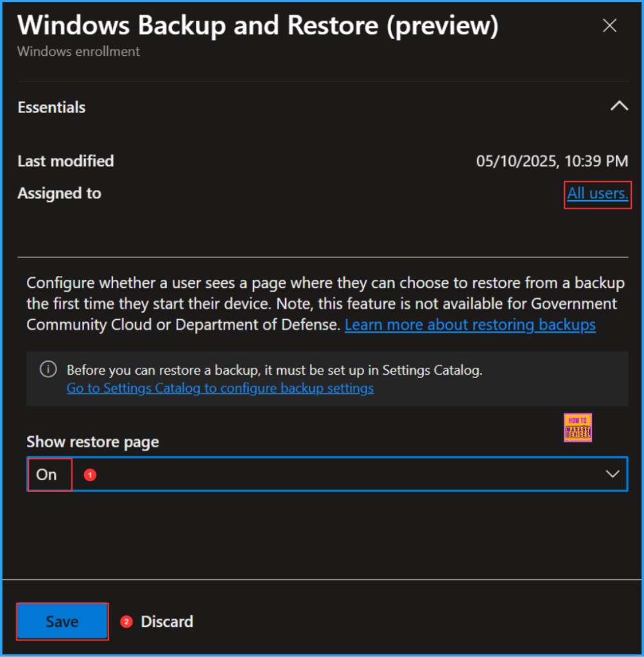Open Learn more about restoring backups link

tap(470, 325)
